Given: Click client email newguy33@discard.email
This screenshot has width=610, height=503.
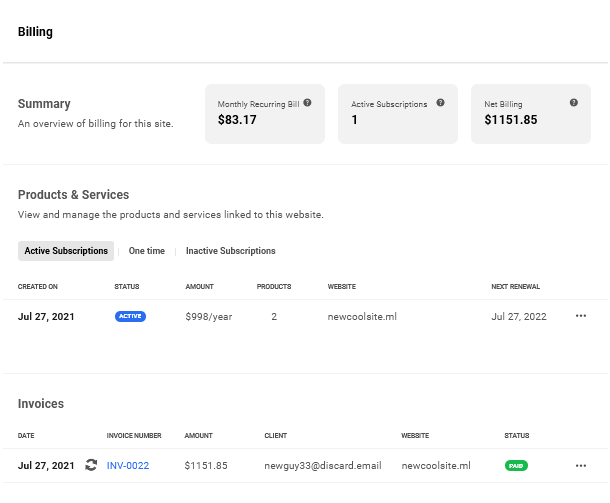Looking at the screenshot, I should 323,466.
